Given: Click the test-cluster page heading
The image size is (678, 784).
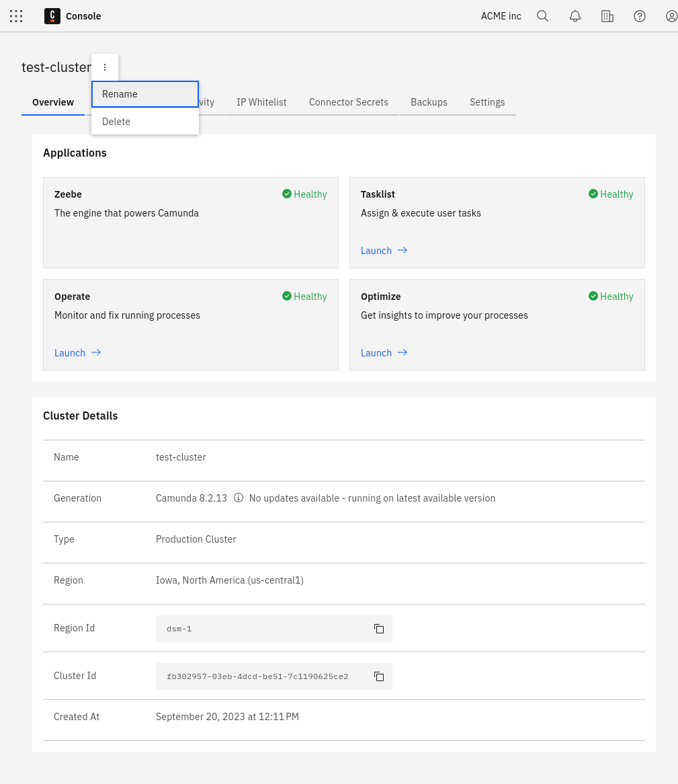Looking at the screenshot, I should coord(56,67).
